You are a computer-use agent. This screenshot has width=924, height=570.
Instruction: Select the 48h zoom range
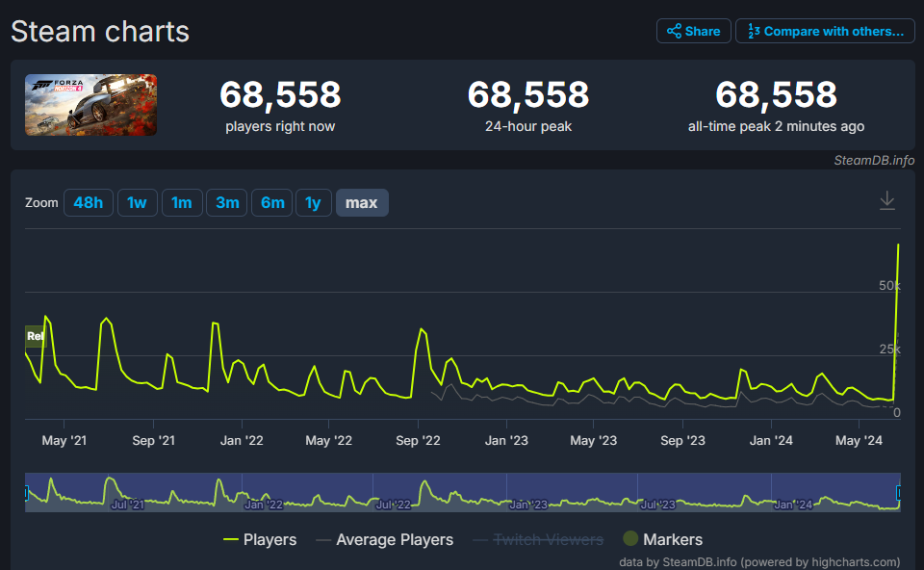pos(88,203)
